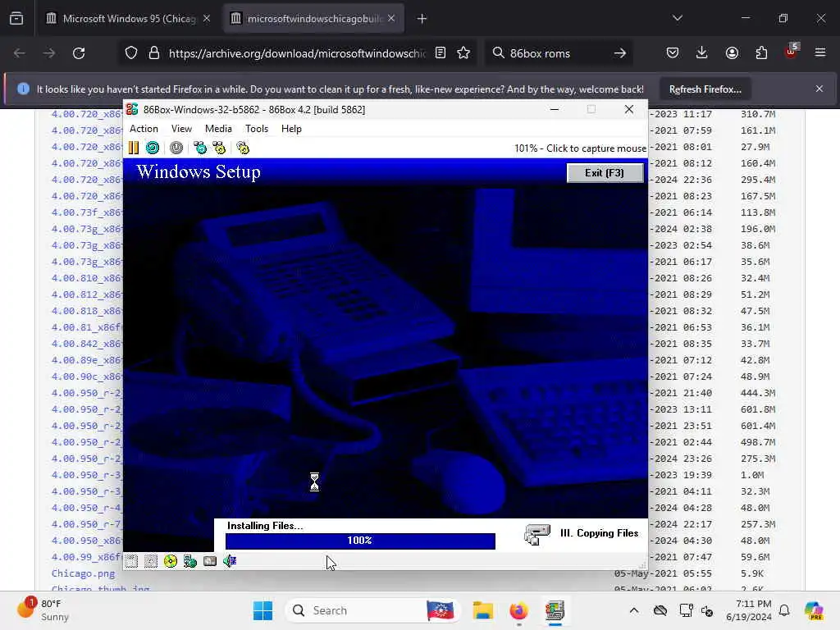Open the 86Box Action menu

tap(144, 129)
